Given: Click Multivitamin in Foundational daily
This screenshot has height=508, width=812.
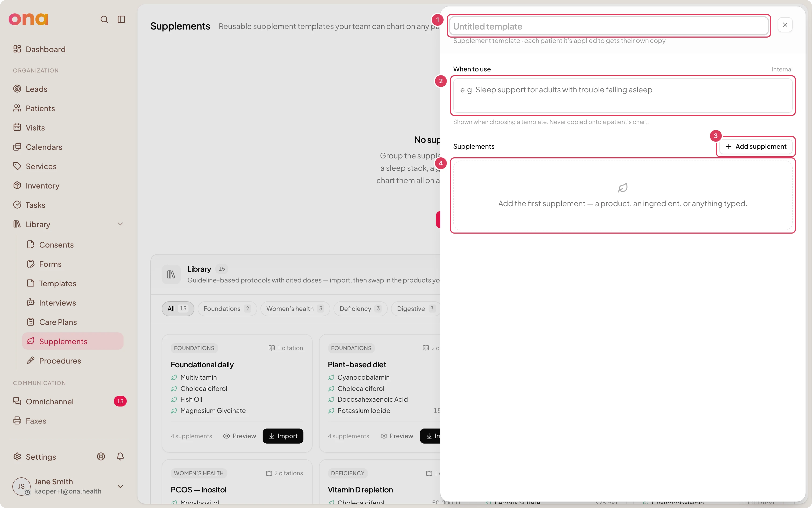Looking at the screenshot, I should 198,377.
